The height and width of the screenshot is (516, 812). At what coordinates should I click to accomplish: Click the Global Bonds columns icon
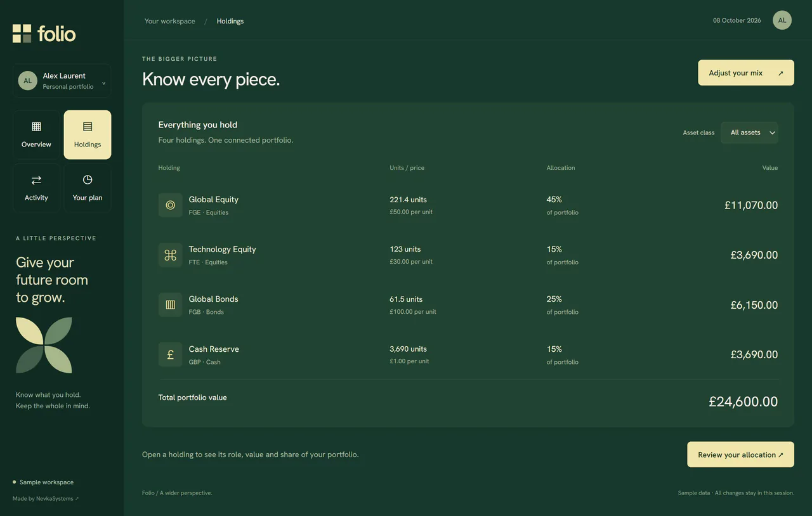click(170, 304)
